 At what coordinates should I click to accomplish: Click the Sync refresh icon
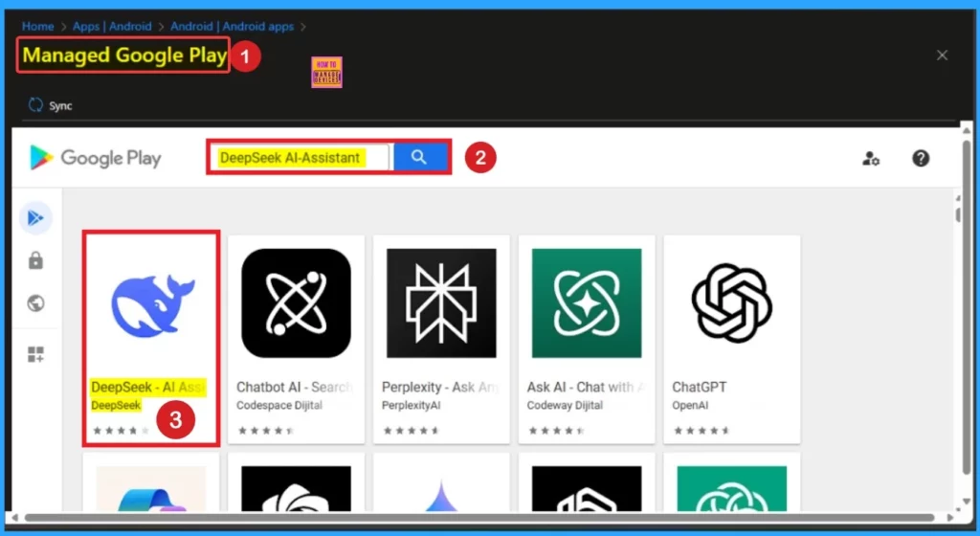(x=35, y=105)
